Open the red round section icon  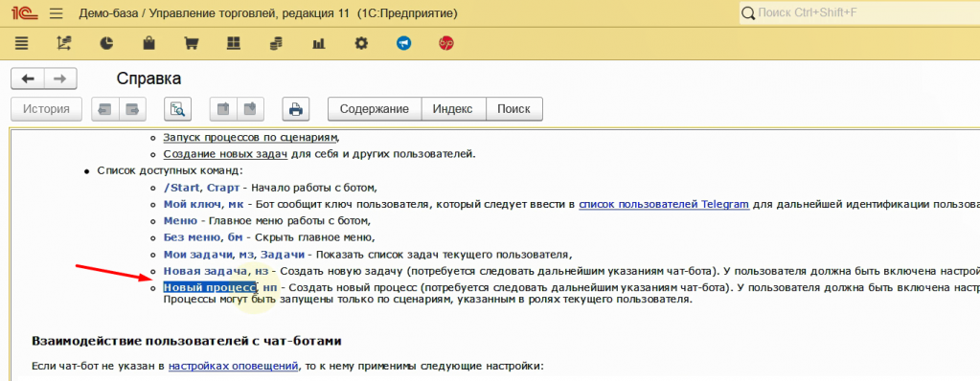coord(446,43)
